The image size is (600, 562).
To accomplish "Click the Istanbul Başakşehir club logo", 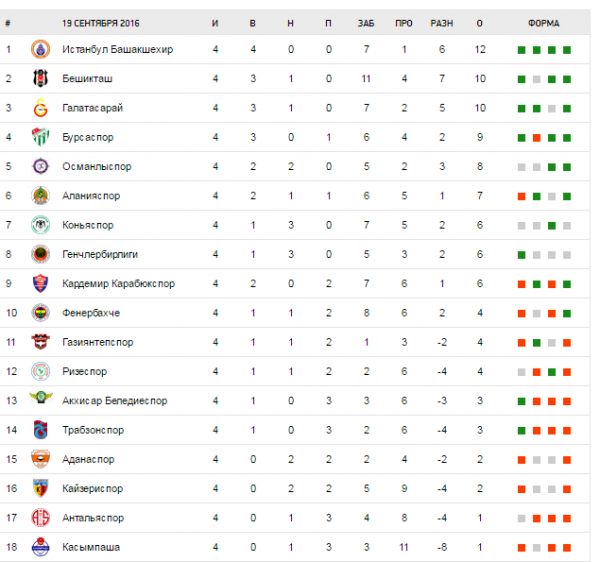I will click(41, 49).
